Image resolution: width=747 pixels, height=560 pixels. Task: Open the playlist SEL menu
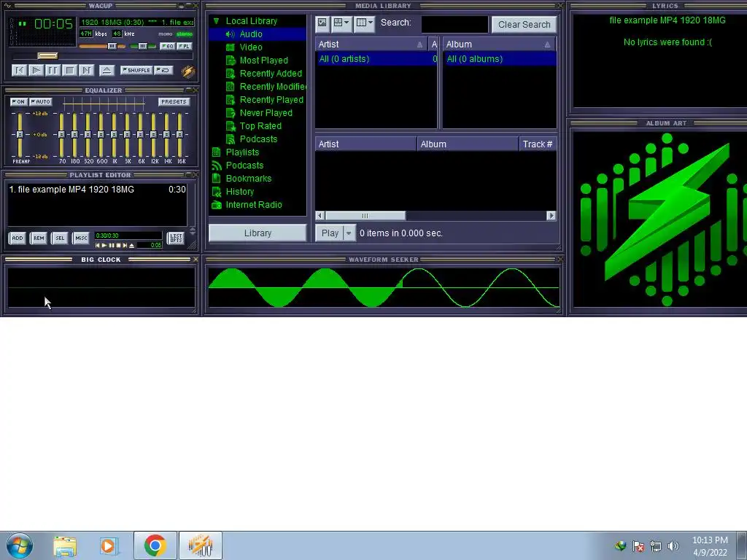tap(60, 238)
